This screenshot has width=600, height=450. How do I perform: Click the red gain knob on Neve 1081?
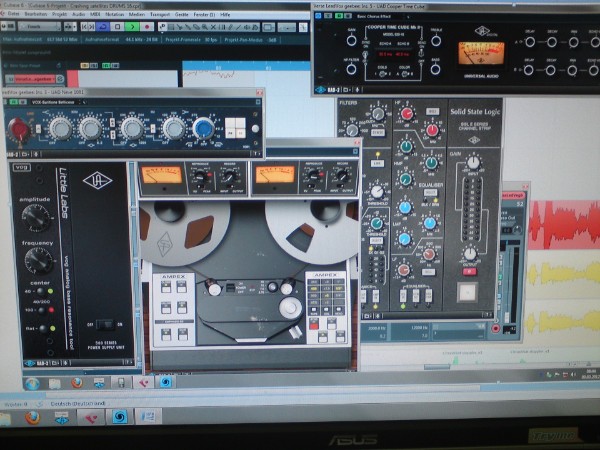coord(18,128)
